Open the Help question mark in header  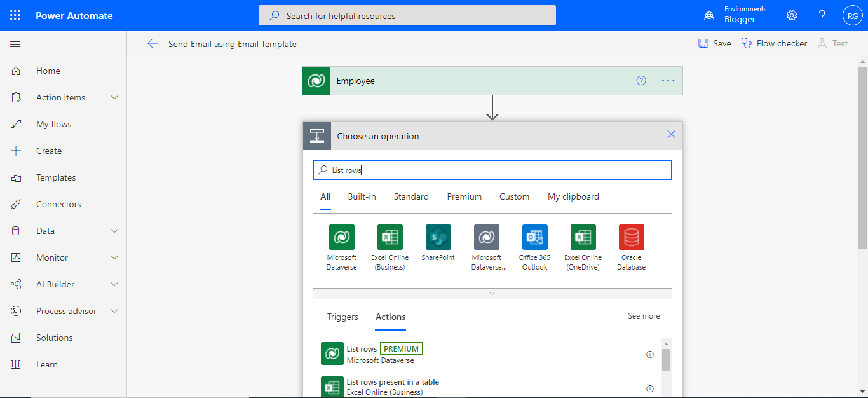coord(822,15)
